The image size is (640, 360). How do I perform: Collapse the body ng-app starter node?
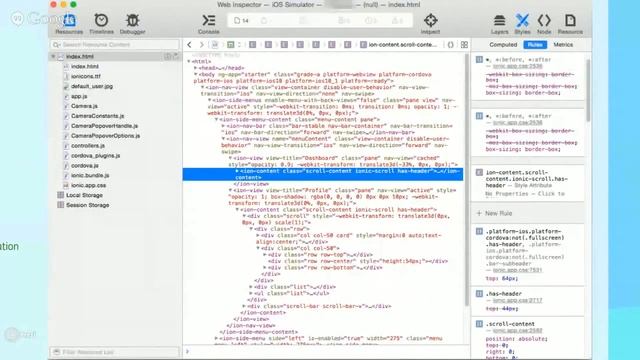click(196, 75)
